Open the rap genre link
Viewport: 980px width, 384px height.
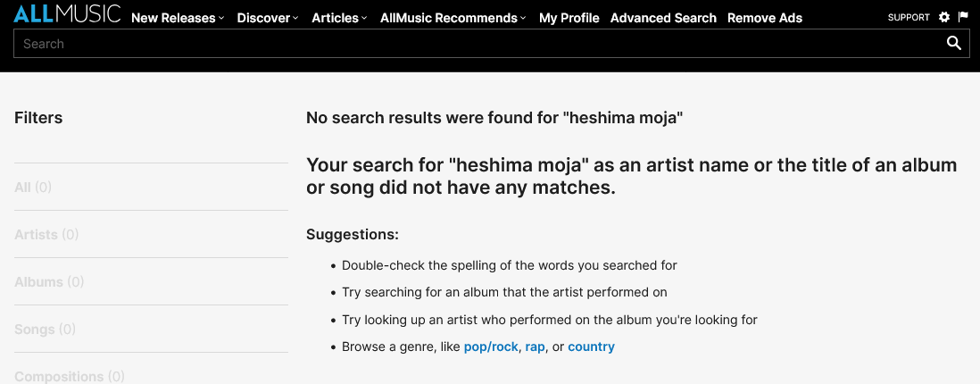click(535, 346)
